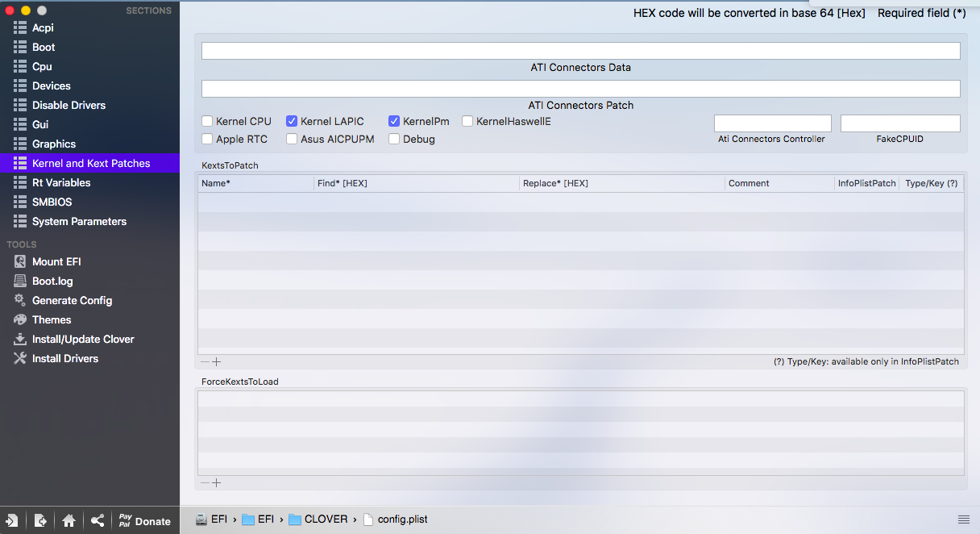The image size is (980, 534).
Task: Open the System Parameters section
Action: [89, 221]
